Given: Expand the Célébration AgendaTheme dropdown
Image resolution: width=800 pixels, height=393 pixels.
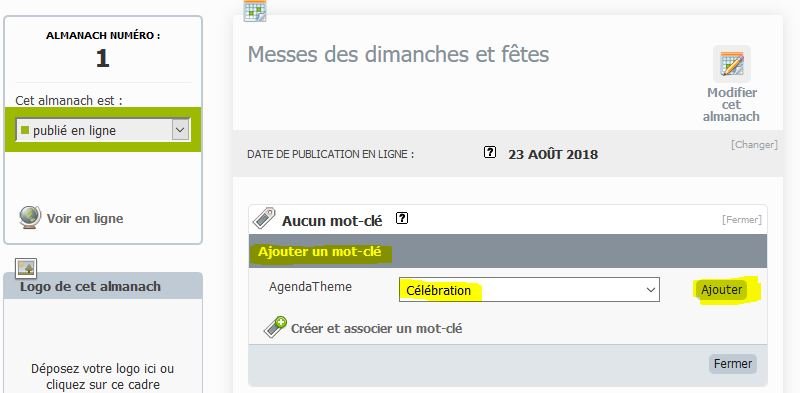Looking at the screenshot, I should 529,290.
